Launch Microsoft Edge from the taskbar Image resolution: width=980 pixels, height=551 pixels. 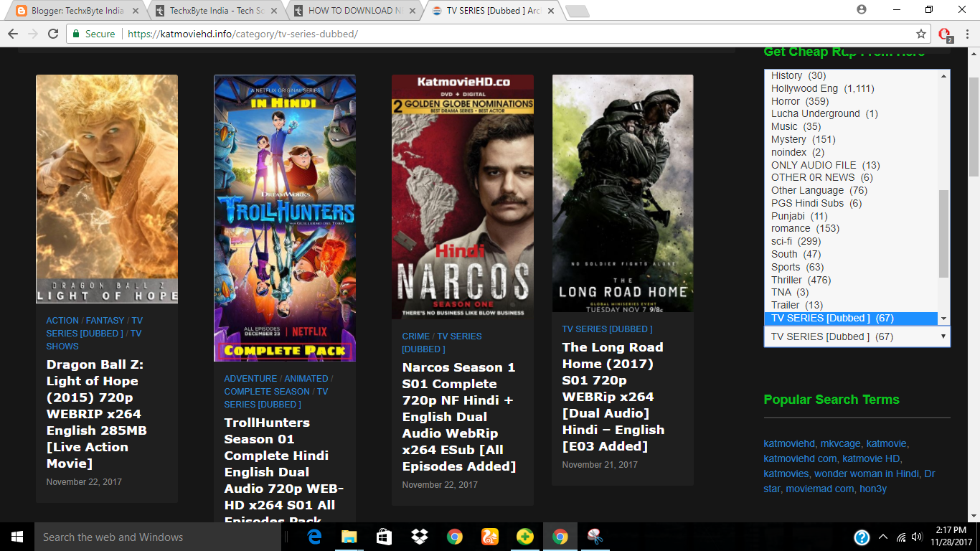click(x=314, y=537)
